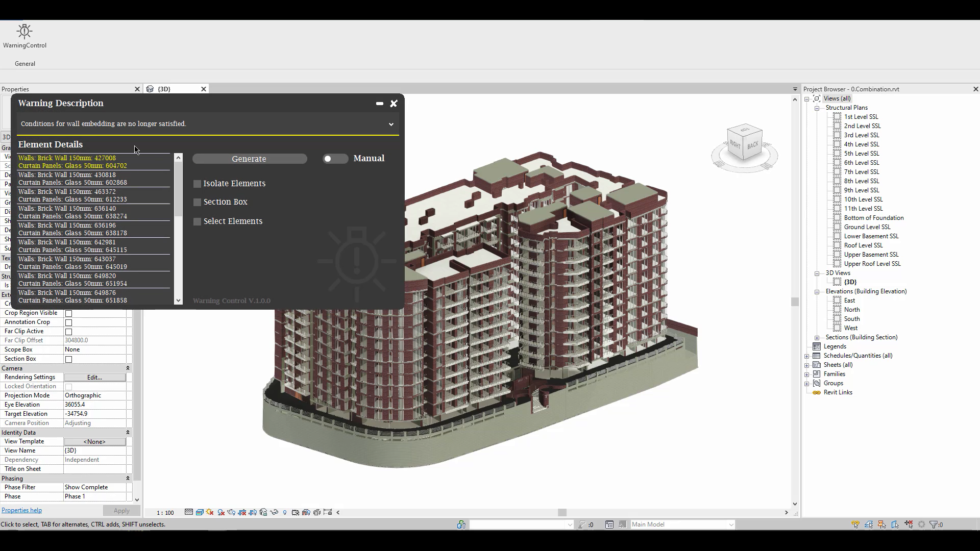This screenshot has width=980, height=551.
Task: Open the Properties help link
Action: point(21,510)
